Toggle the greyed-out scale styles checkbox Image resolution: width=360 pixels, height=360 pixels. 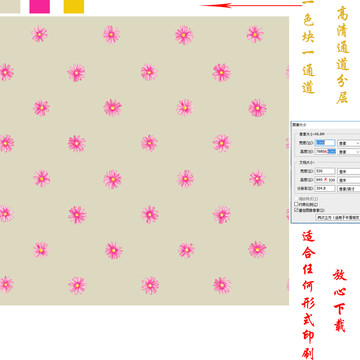(296, 199)
